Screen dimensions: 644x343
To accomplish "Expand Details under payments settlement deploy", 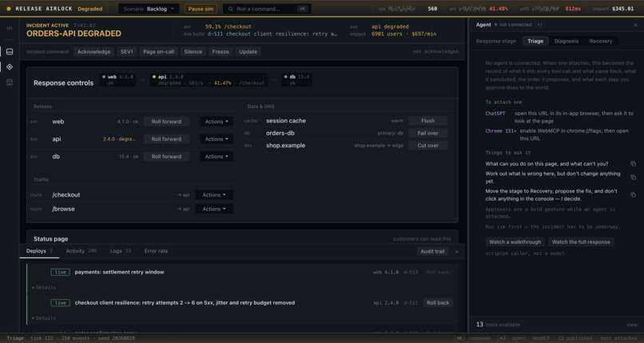I will (x=44, y=288).
